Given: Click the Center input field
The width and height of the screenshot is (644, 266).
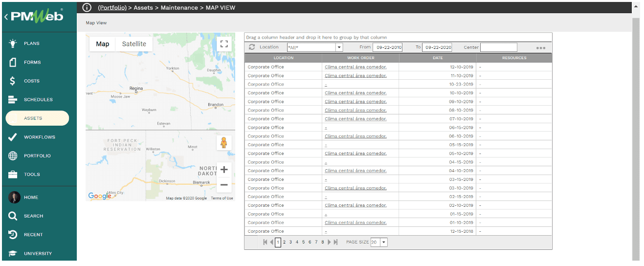Looking at the screenshot, I should [498, 47].
